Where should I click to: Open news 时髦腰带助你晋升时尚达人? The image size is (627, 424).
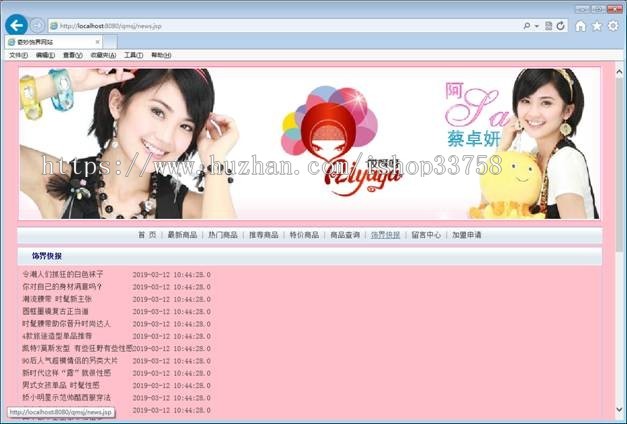click(x=66, y=324)
